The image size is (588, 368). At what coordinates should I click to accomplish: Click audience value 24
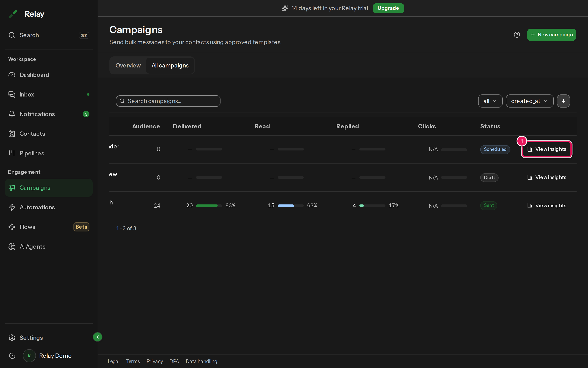click(x=157, y=206)
